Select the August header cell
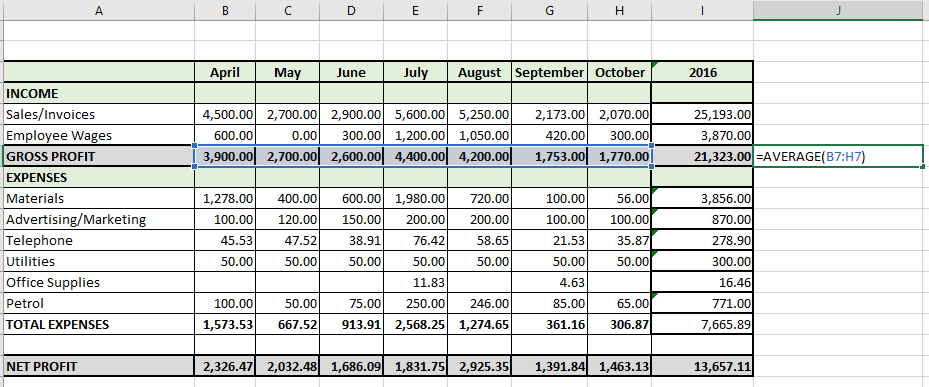 tap(480, 72)
